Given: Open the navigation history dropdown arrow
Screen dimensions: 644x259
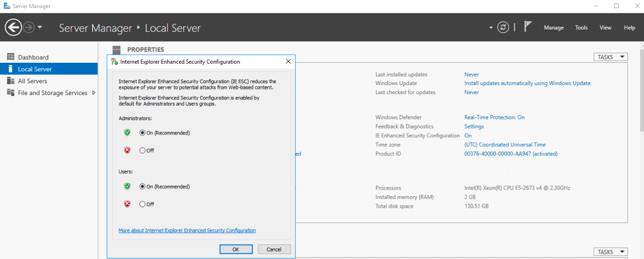Looking at the screenshot, I should 40,28.
